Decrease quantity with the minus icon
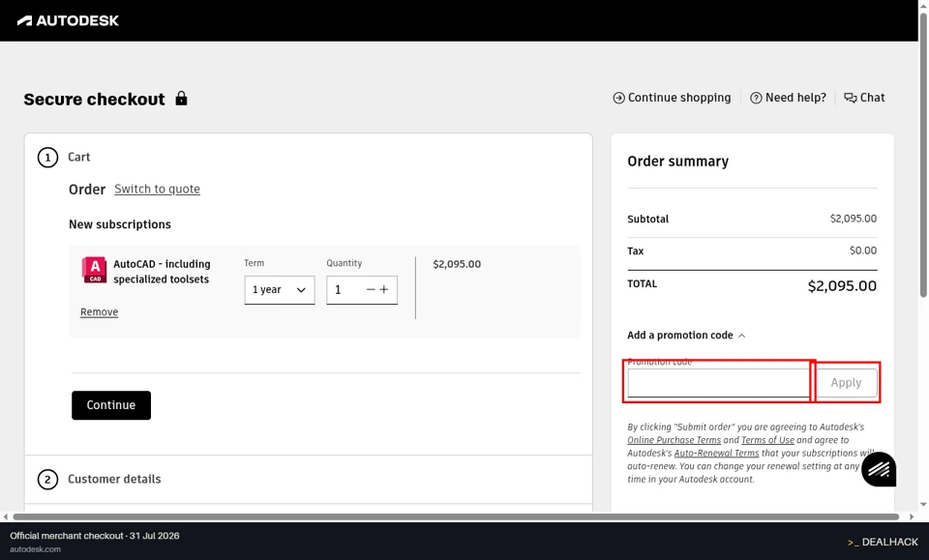The height and width of the screenshot is (560, 929). (371, 289)
